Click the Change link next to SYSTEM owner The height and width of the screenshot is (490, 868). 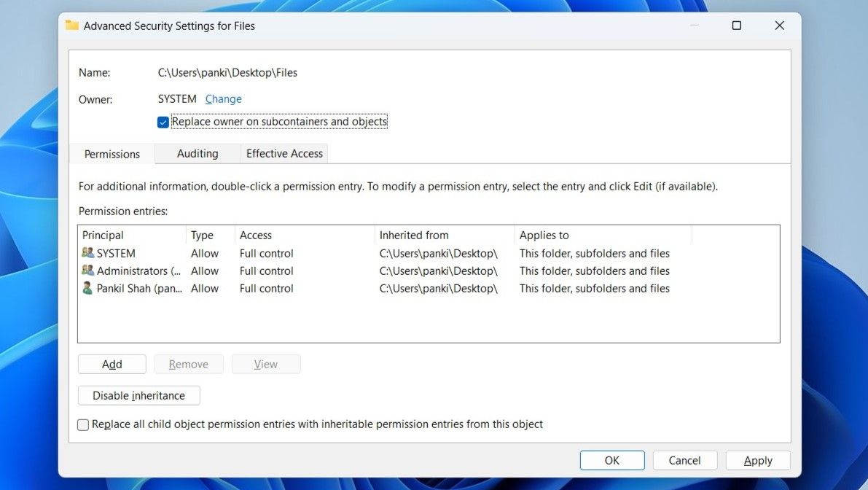tap(223, 98)
